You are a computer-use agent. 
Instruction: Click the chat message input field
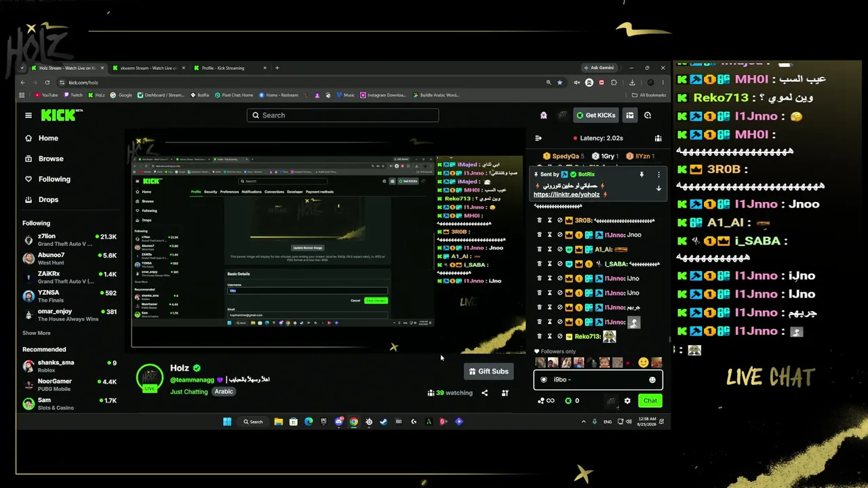click(x=597, y=380)
